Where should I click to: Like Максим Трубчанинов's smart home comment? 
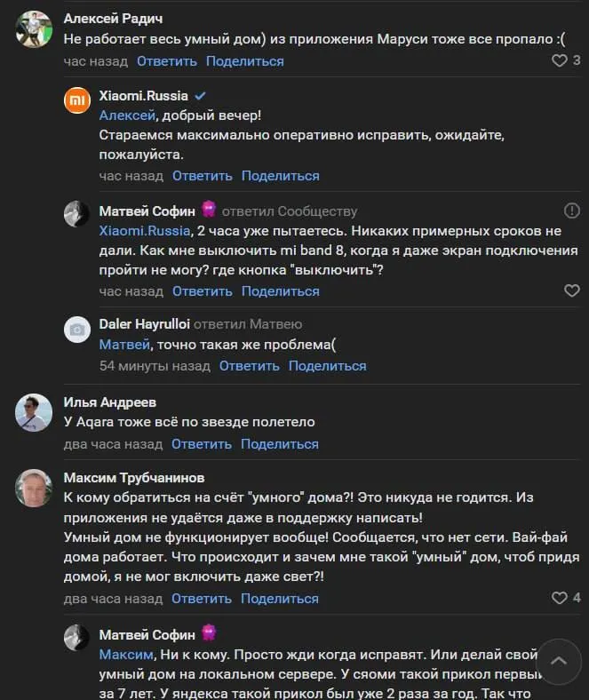point(560,598)
